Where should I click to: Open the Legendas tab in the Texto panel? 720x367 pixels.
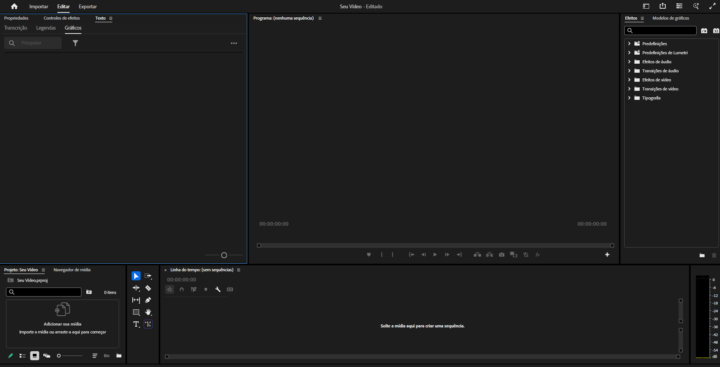(x=46, y=28)
